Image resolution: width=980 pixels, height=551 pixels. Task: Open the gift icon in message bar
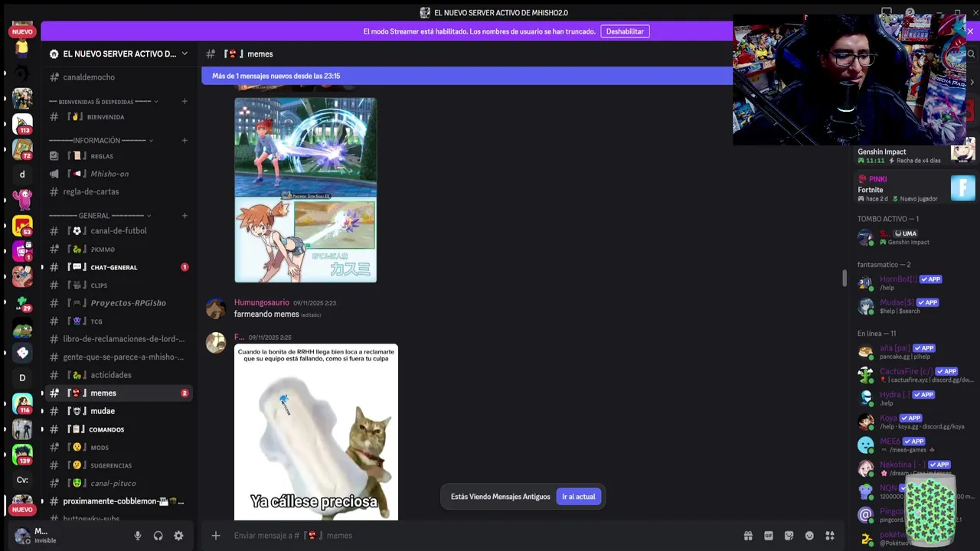[748, 536]
